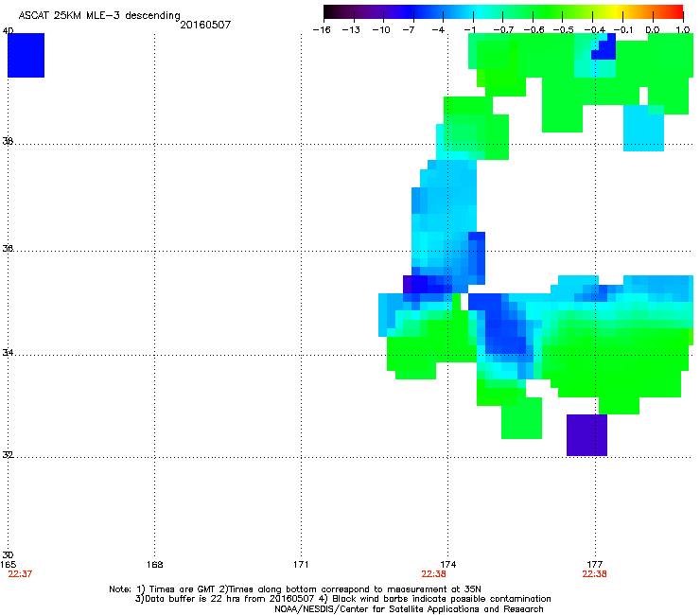The height and width of the screenshot is (615, 700).
Task: Click the longitude 165 axis label
Action: [8, 565]
